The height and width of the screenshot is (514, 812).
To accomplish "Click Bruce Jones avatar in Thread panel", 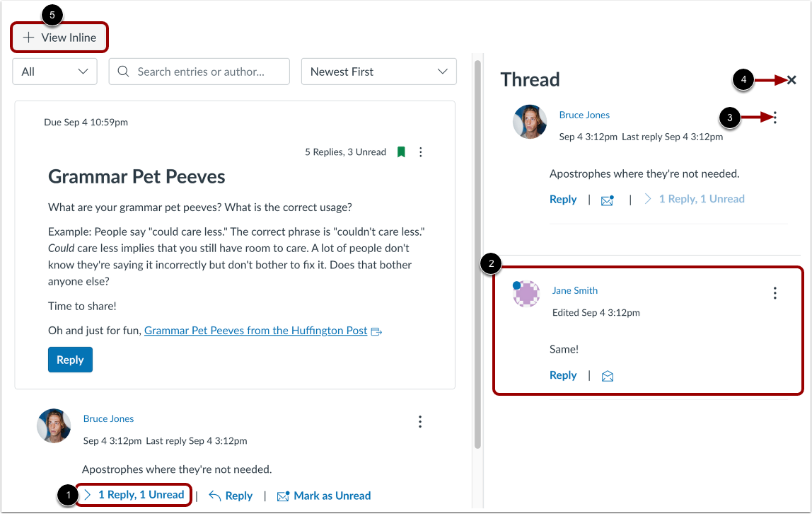I will pos(530,122).
